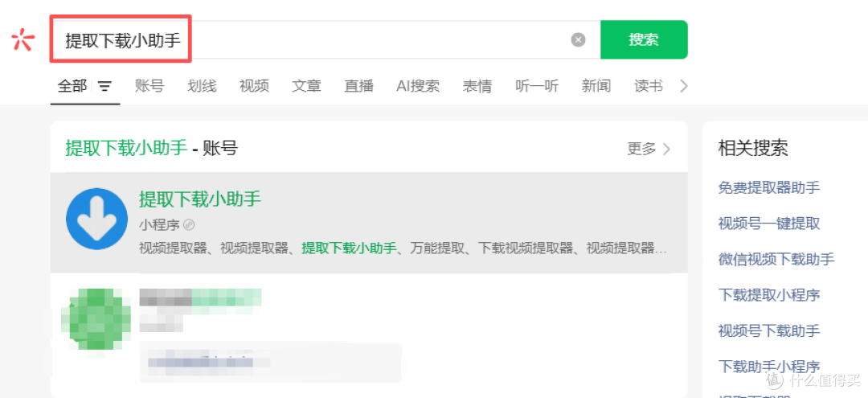Image resolution: width=868 pixels, height=398 pixels.
Task: Open related search 视频号一键提取
Action: (x=769, y=224)
